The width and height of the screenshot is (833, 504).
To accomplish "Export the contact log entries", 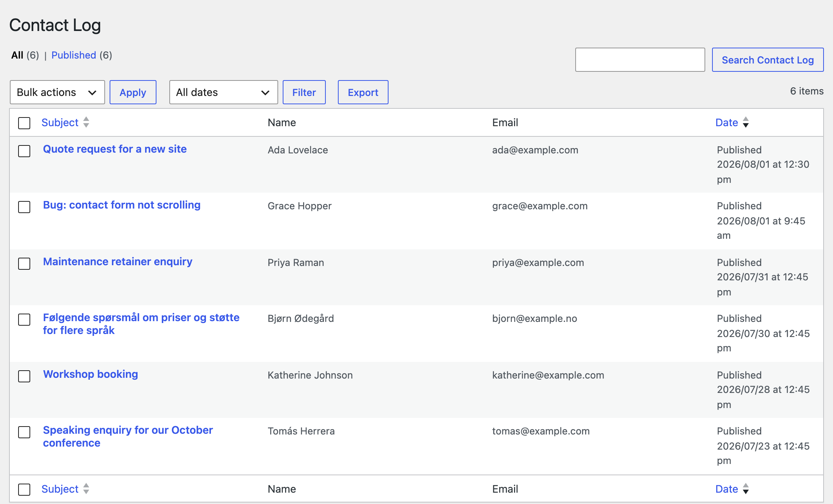I will point(363,92).
